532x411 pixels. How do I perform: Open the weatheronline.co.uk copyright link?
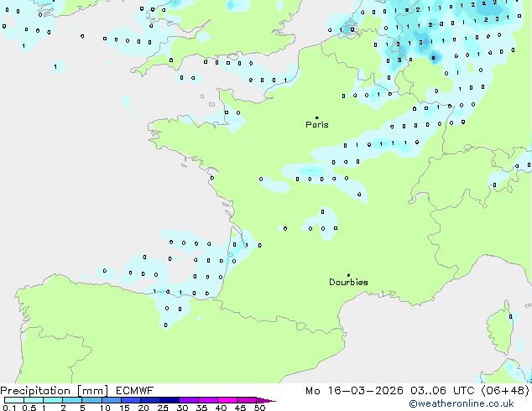(462, 403)
